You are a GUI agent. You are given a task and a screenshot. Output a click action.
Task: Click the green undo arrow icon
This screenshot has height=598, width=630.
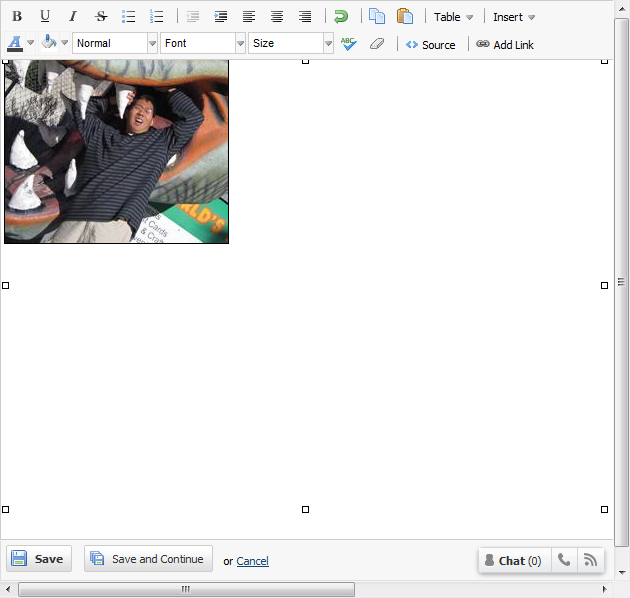click(x=341, y=17)
